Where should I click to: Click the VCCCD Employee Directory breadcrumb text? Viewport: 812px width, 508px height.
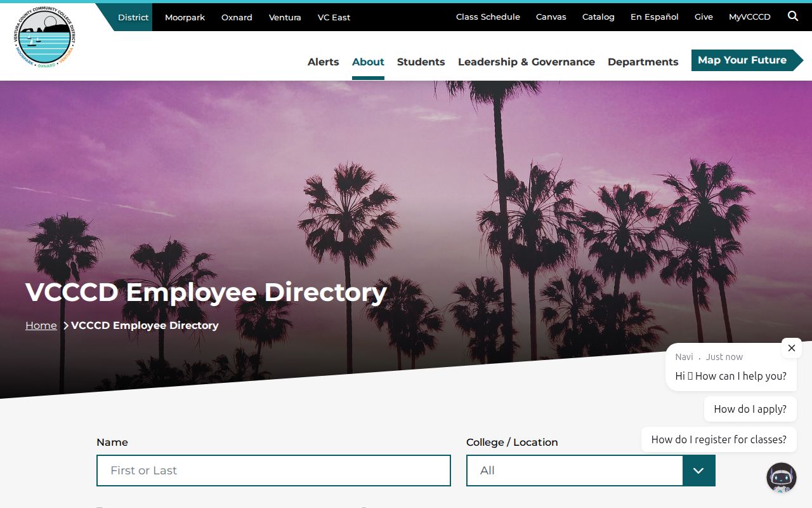pyautogui.click(x=145, y=325)
